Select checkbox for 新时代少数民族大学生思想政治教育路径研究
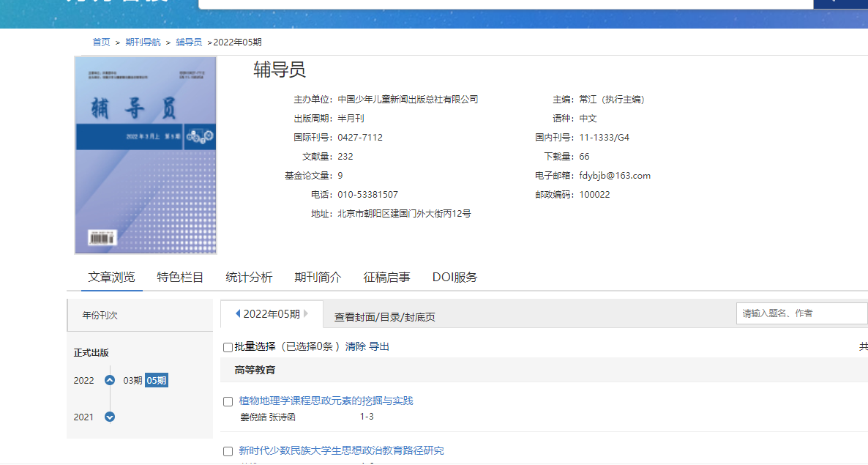 click(228, 451)
